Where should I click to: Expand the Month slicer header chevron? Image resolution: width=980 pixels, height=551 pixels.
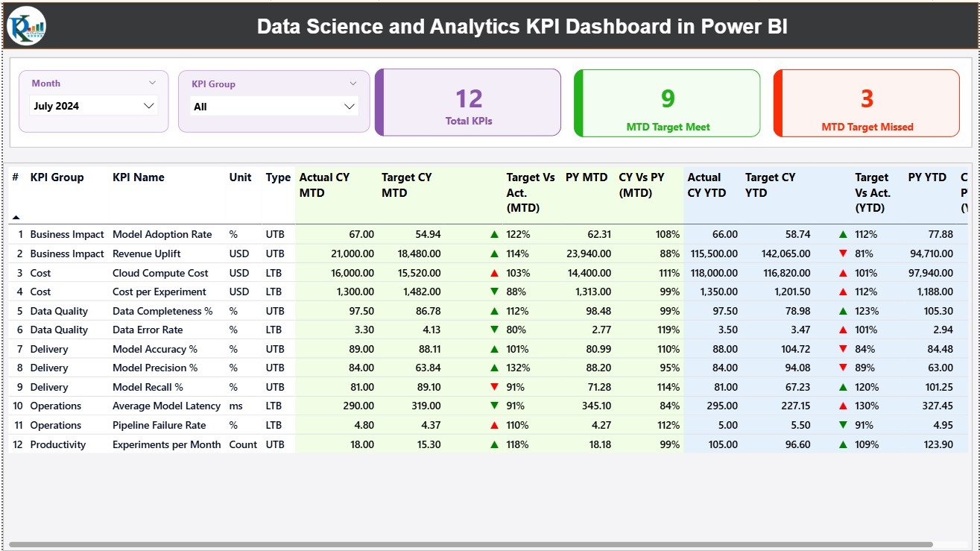click(x=154, y=82)
